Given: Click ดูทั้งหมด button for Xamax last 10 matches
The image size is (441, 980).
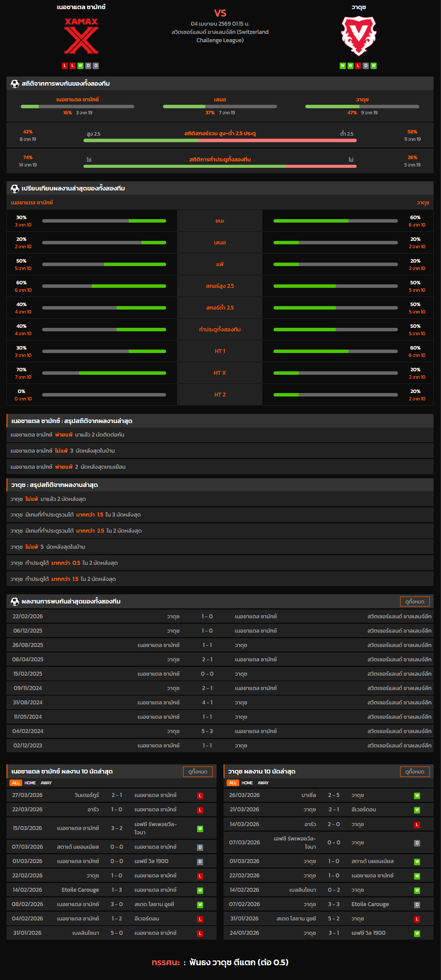Looking at the screenshot, I should [198, 771].
